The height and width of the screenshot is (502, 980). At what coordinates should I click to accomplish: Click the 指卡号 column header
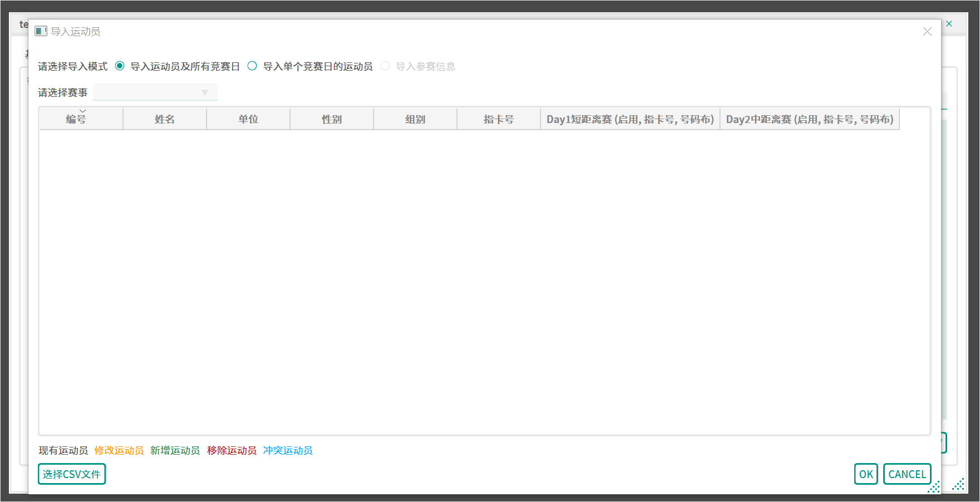[x=499, y=120]
